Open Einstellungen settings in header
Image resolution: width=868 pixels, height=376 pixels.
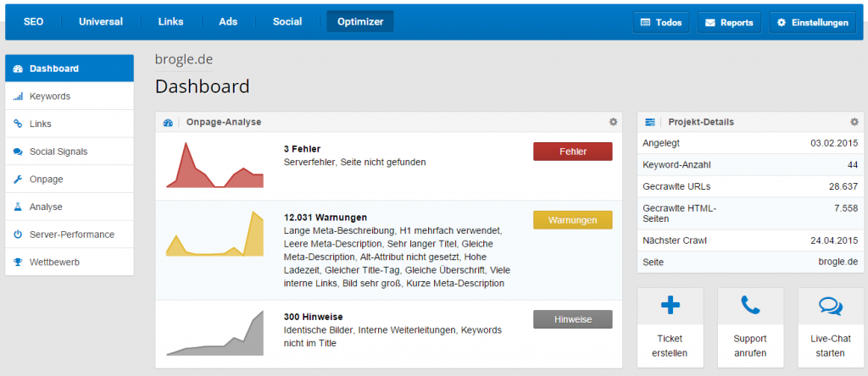[x=812, y=23]
